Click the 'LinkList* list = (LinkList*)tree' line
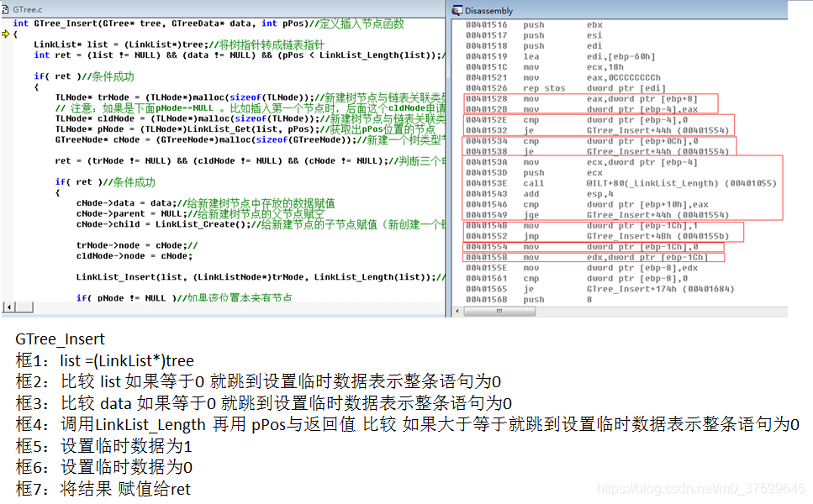The width and height of the screenshot is (813, 504). (x=179, y=45)
